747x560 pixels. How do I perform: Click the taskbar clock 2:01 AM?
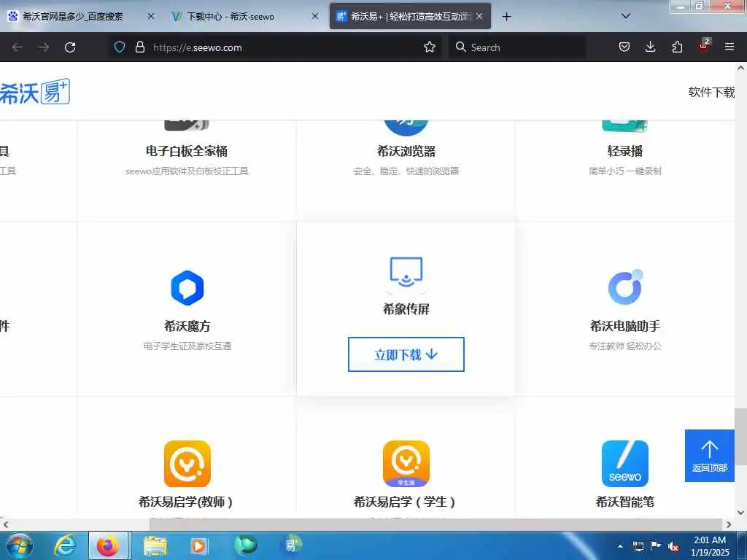[709, 545]
